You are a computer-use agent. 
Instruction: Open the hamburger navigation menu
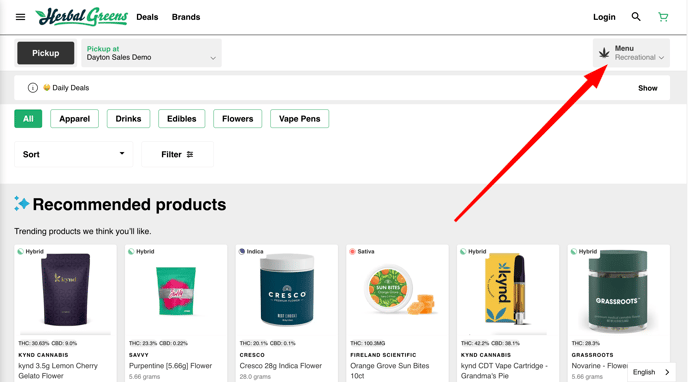coord(20,17)
